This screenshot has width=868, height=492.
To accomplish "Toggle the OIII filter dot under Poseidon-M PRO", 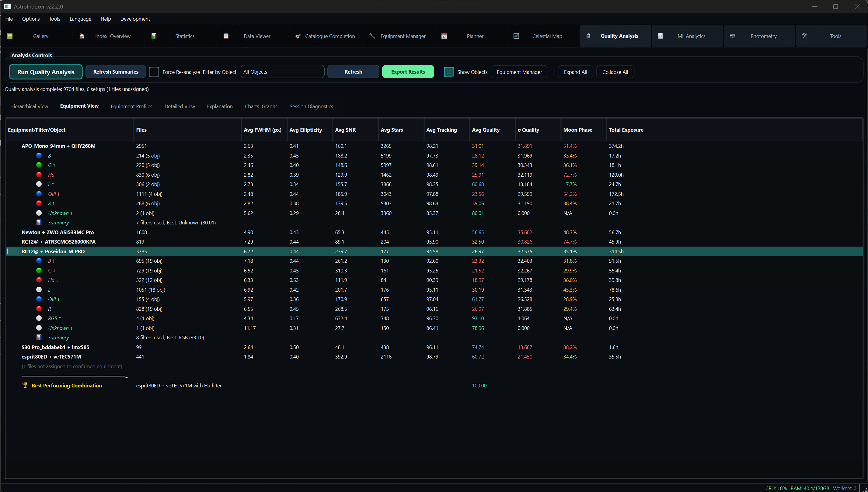I will (39, 299).
